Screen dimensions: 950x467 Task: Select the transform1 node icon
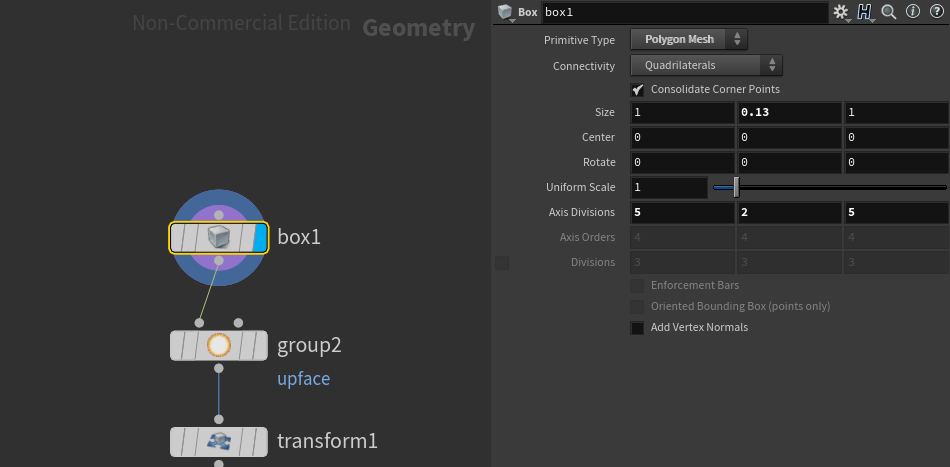[x=218, y=441]
